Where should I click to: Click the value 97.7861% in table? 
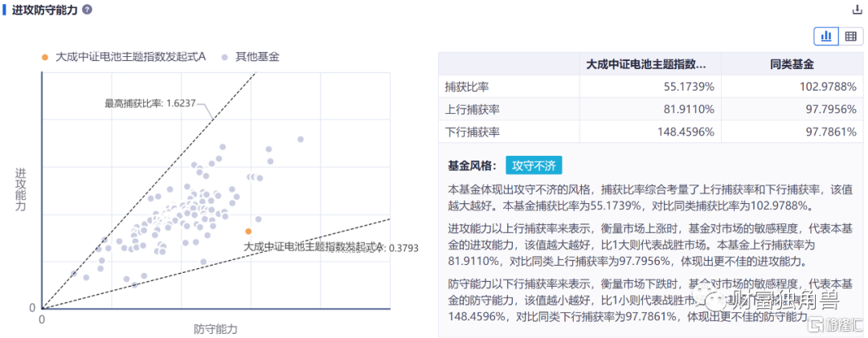[x=829, y=132]
